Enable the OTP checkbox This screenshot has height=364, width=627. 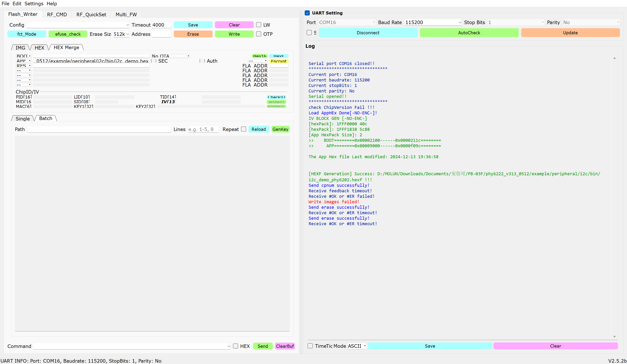point(259,34)
